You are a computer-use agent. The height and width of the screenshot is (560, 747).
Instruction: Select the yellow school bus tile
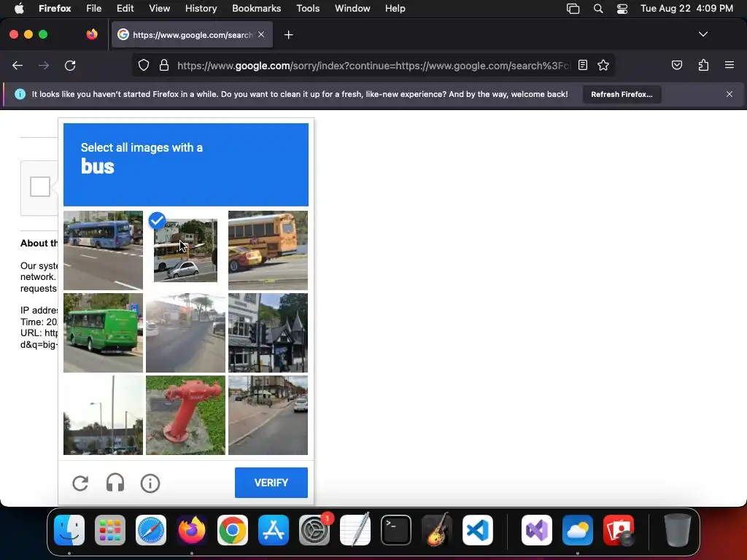coord(268,251)
